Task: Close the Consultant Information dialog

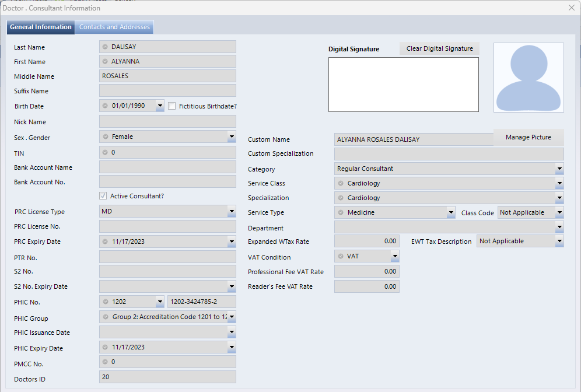Action: 571,8
